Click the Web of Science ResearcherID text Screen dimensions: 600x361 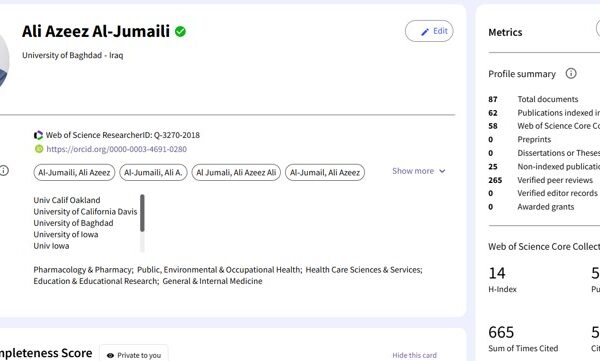pos(122,135)
